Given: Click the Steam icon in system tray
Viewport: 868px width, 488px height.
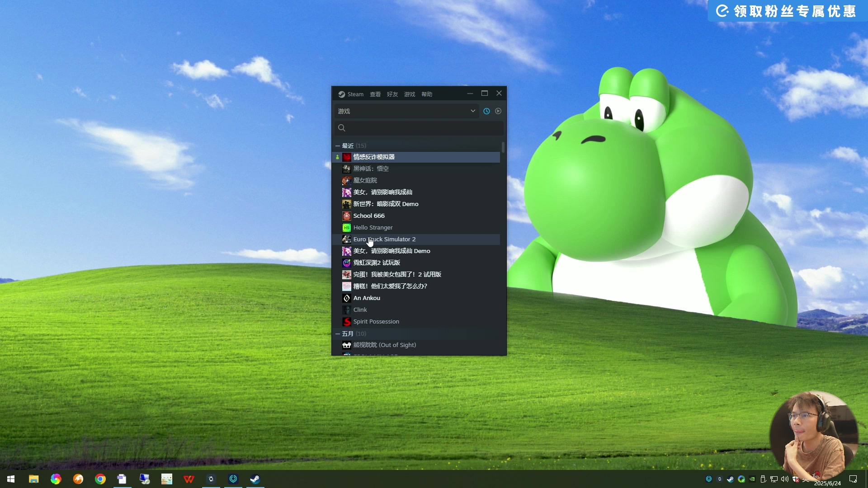Looking at the screenshot, I should (731, 479).
